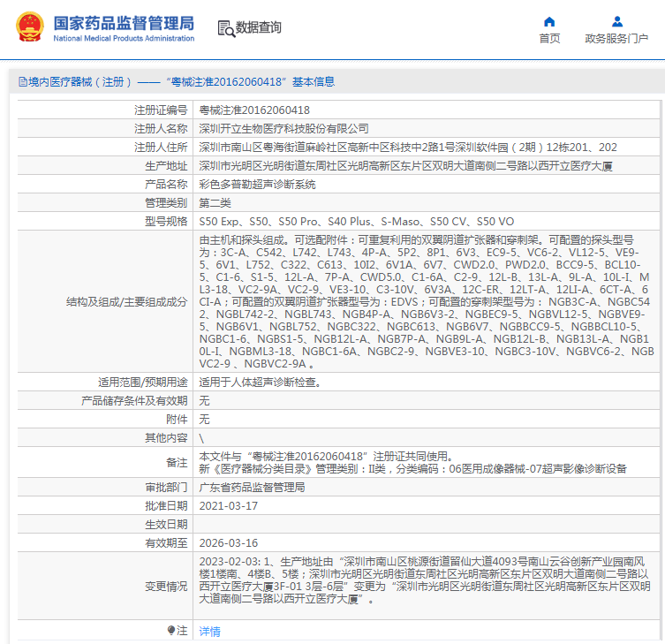The image size is (665, 644).
Task: Click 国家药品监督管理局 site title
Action: click(124, 23)
